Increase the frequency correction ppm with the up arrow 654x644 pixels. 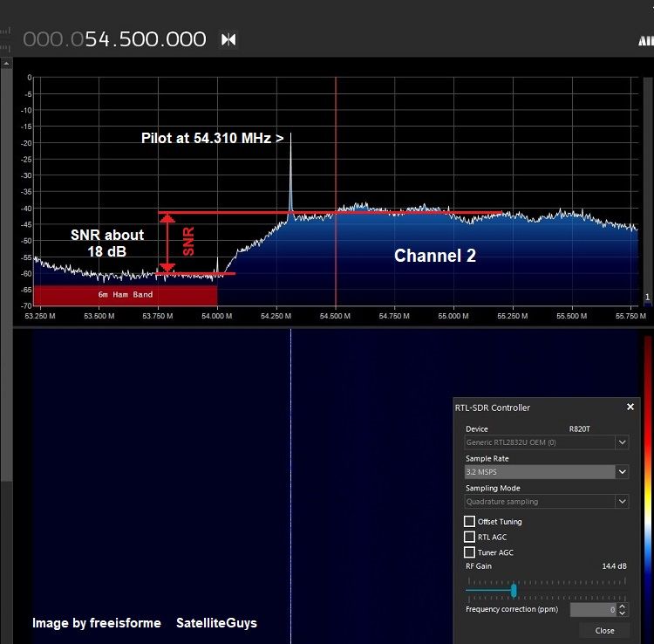point(623,606)
